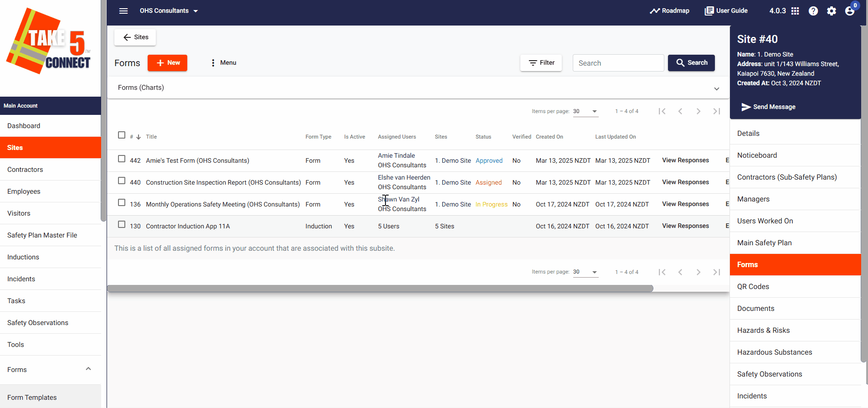Click the Title column header
The height and width of the screenshot is (408, 868).
tap(151, 137)
